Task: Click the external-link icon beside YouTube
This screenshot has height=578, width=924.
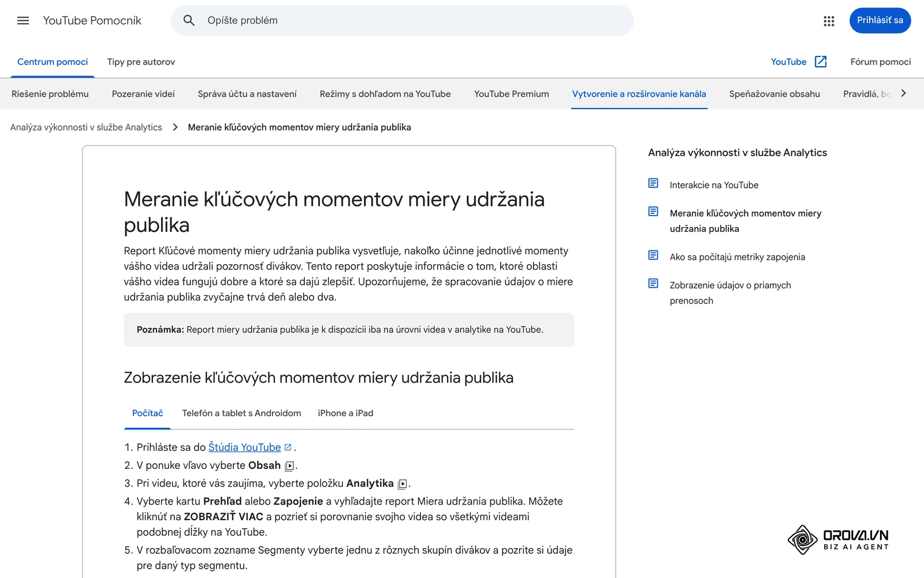Action: tap(821, 62)
